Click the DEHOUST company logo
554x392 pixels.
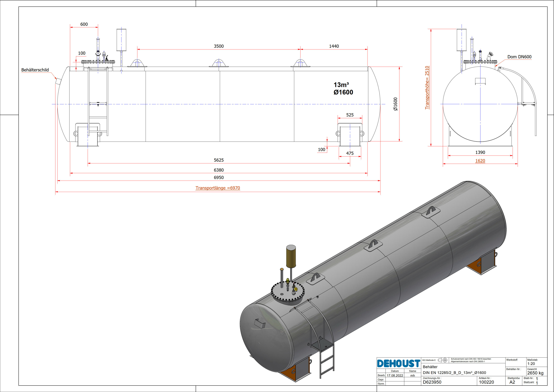pyautogui.click(x=399, y=364)
